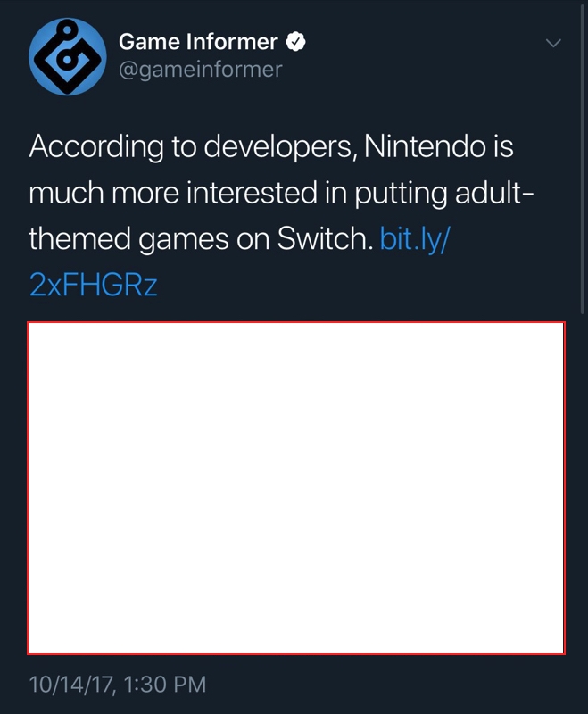The image size is (588, 714).
Task: Click the word interested in tweet
Action: [252, 193]
